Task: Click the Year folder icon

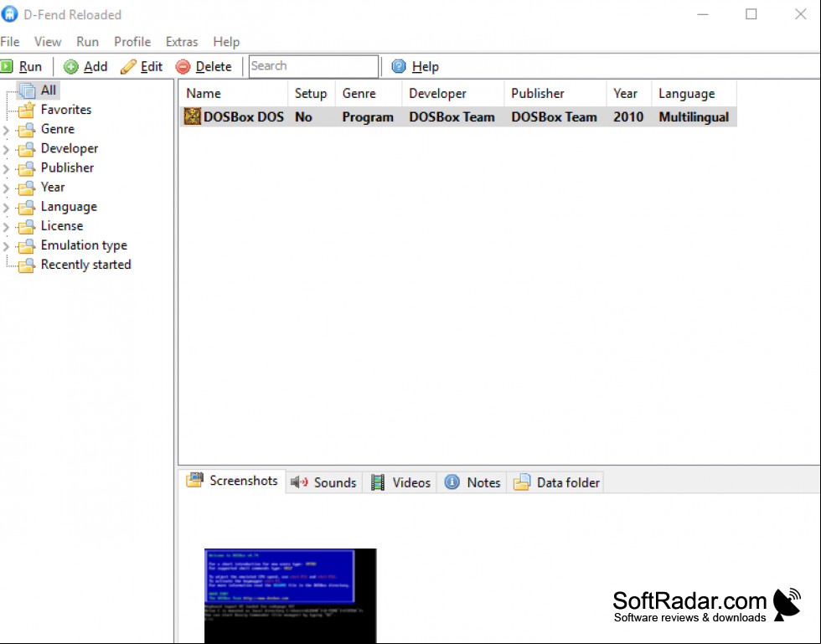Action: tap(26, 188)
